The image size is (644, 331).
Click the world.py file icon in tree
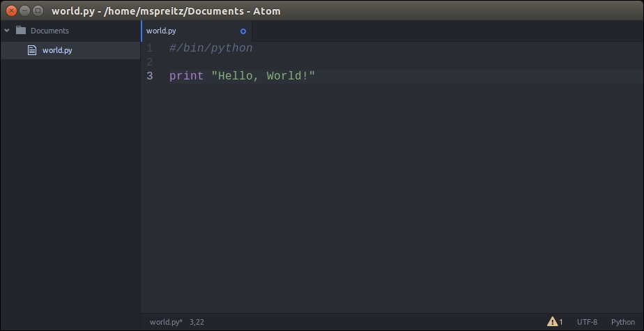point(31,50)
